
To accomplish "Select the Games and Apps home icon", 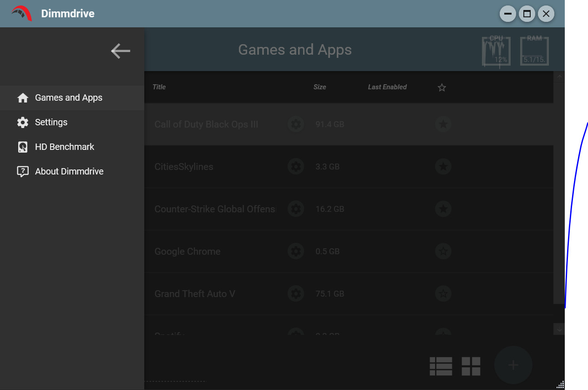I will pyautogui.click(x=22, y=97).
